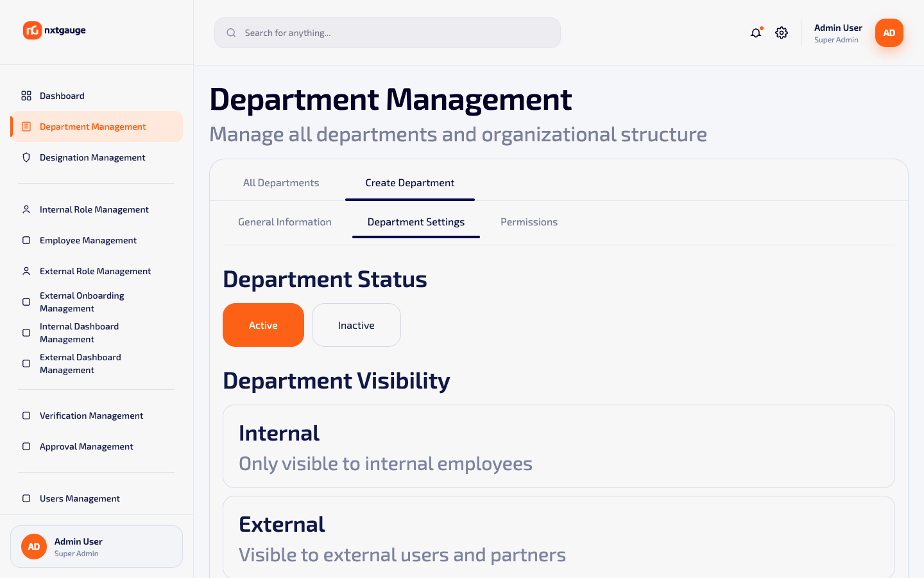
Task: Navigate to Internal Role Management
Action: [x=96, y=209]
